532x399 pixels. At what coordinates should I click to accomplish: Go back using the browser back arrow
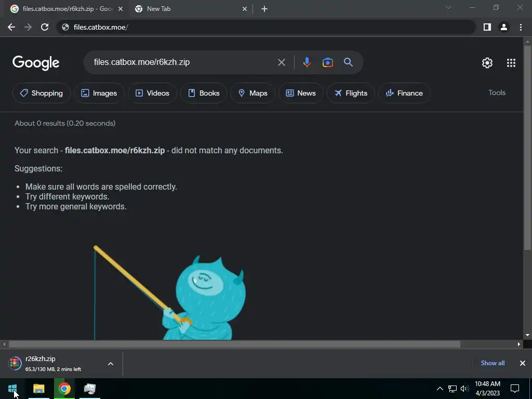click(11, 27)
